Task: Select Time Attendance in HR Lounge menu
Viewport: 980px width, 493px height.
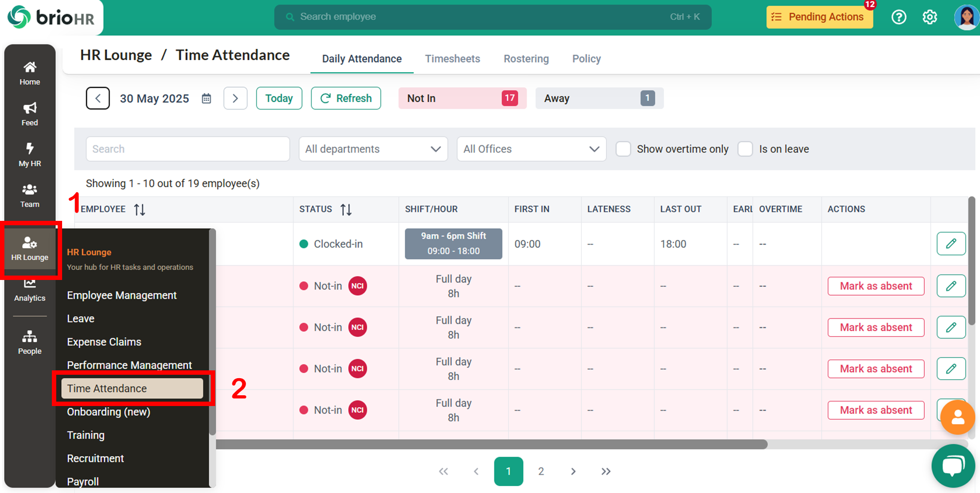Action: [132, 388]
